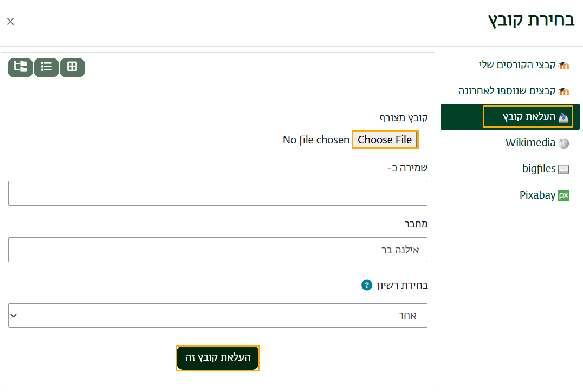Click the No file chosen text
Screen dimensions: 583x392
pyautogui.click(x=316, y=140)
